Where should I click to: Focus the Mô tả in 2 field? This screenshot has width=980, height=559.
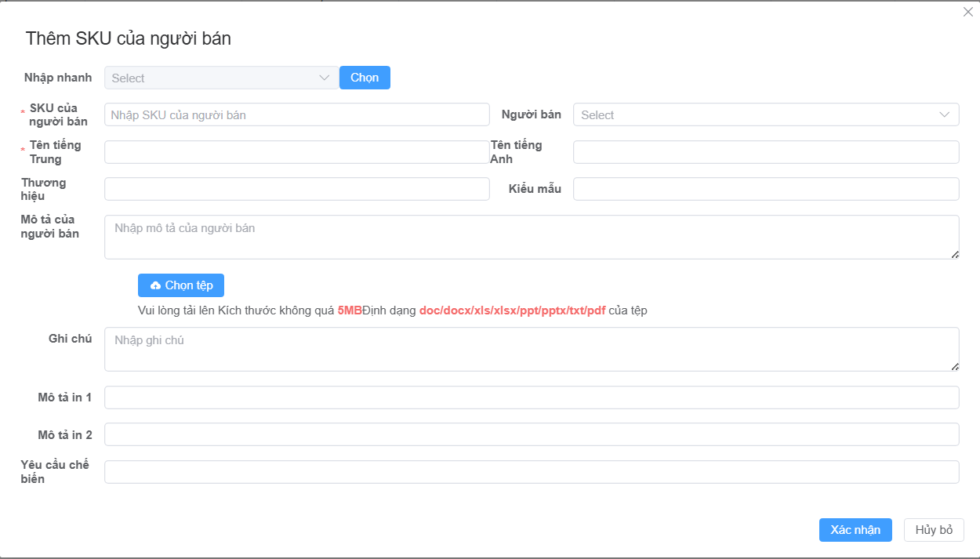531,434
